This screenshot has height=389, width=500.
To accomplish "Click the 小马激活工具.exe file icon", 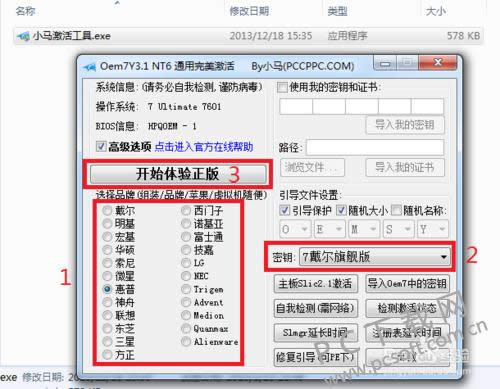I will 23,36.
